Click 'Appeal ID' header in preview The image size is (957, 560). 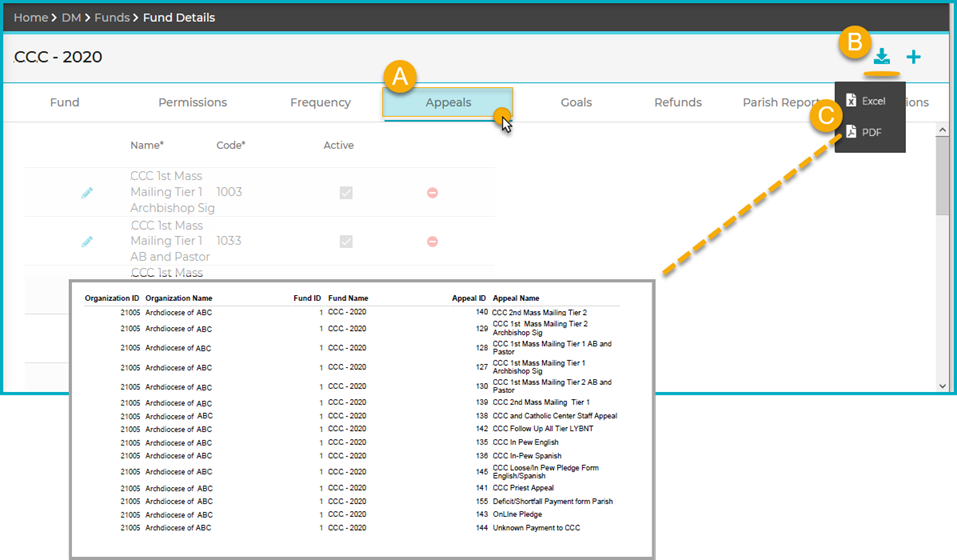click(x=469, y=298)
